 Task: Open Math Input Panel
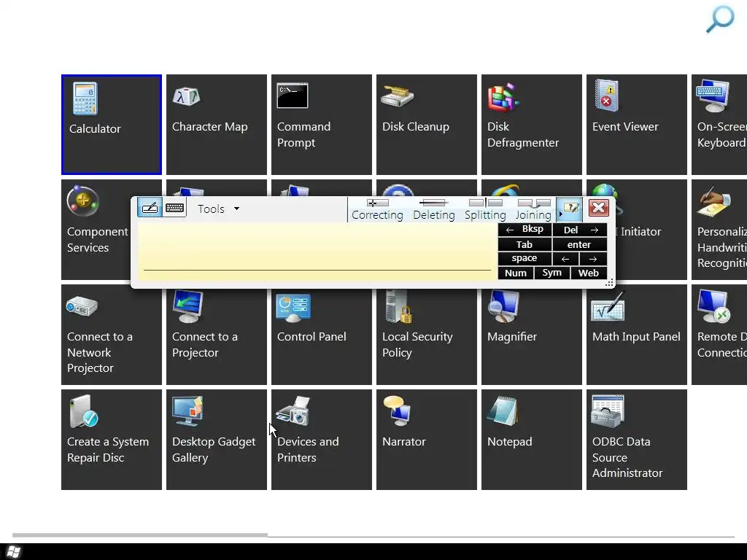[x=637, y=335]
